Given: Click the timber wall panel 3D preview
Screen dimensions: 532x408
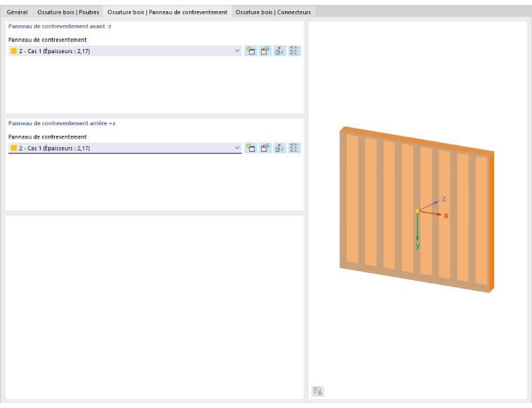Looking at the screenshot, I should (417, 209).
